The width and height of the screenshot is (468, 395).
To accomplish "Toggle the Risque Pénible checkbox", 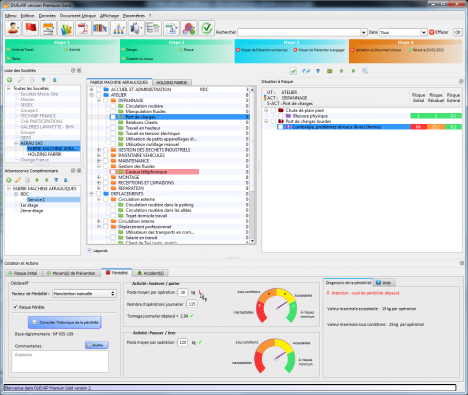I will point(15,307).
